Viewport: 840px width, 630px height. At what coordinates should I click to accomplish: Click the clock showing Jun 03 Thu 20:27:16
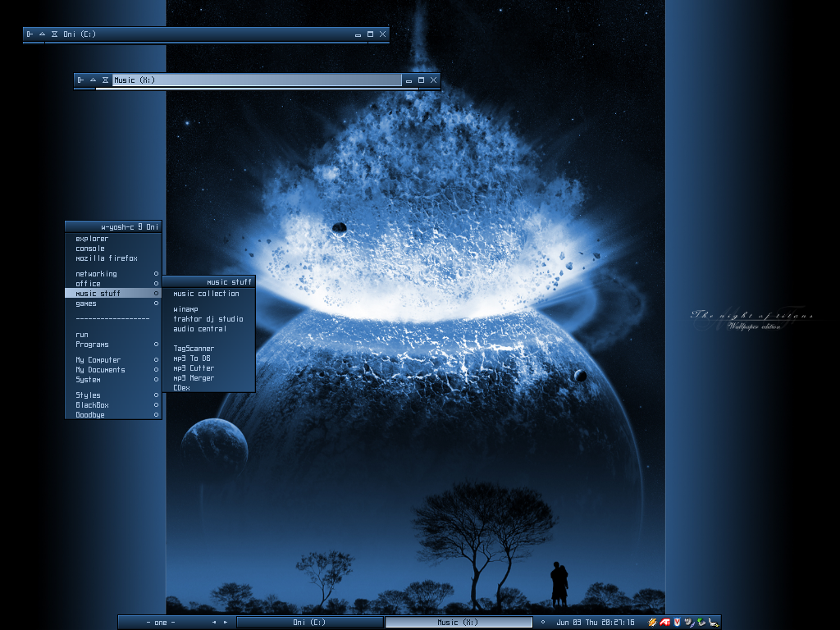point(596,623)
